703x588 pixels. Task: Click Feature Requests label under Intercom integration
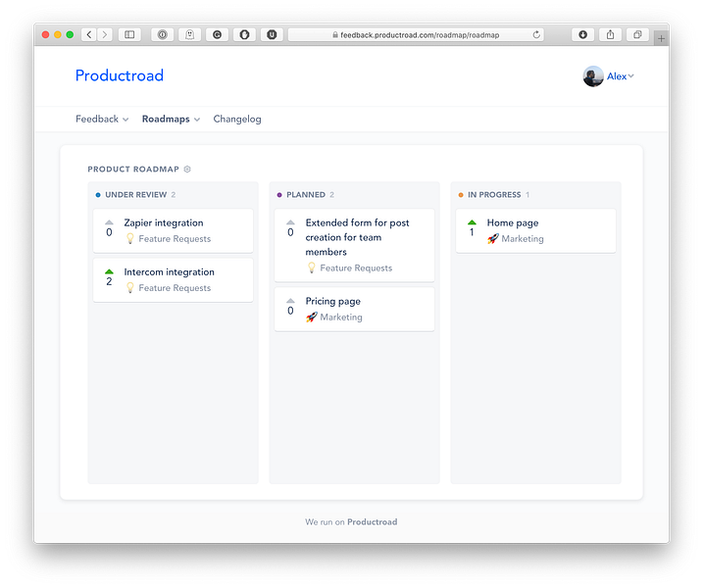pos(175,288)
